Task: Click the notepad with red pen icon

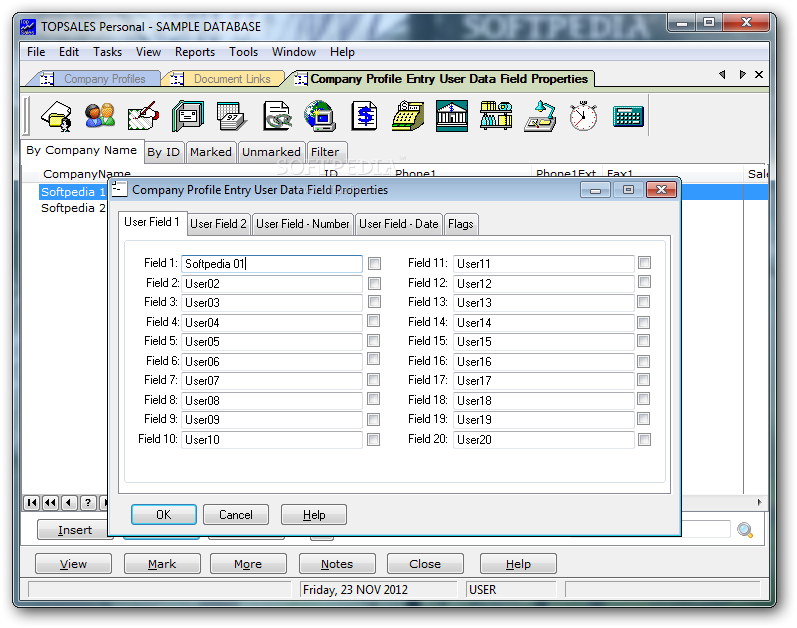Action: pyautogui.click(x=143, y=116)
